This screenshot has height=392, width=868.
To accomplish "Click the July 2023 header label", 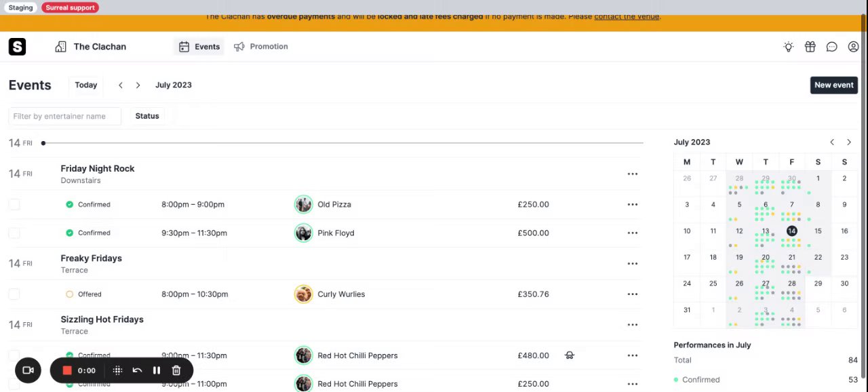I will click(174, 85).
